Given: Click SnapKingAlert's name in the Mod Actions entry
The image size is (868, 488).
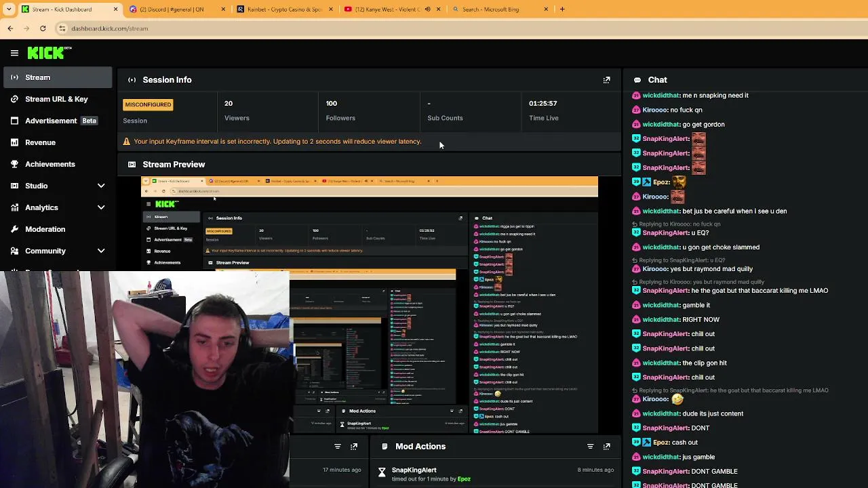Looking at the screenshot, I should click(414, 470).
